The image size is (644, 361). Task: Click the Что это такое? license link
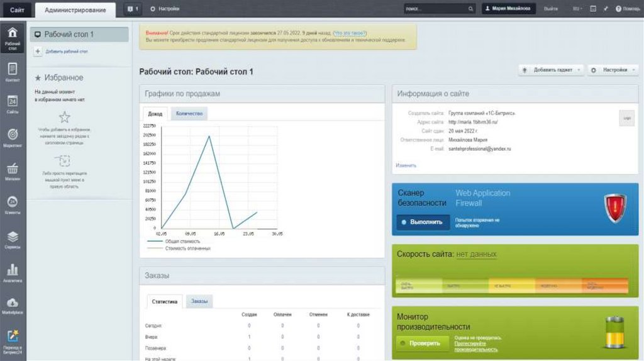pyautogui.click(x=350, y=33)
